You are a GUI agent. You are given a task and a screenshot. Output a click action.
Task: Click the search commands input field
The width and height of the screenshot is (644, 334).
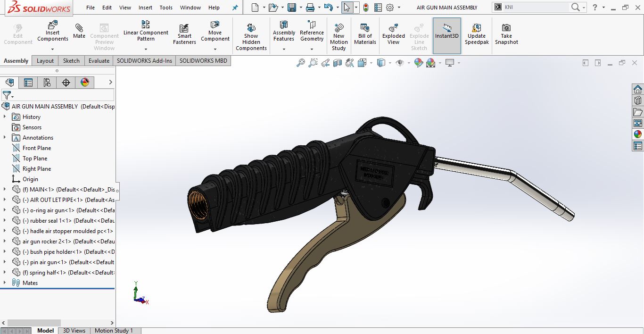[536, 7]
